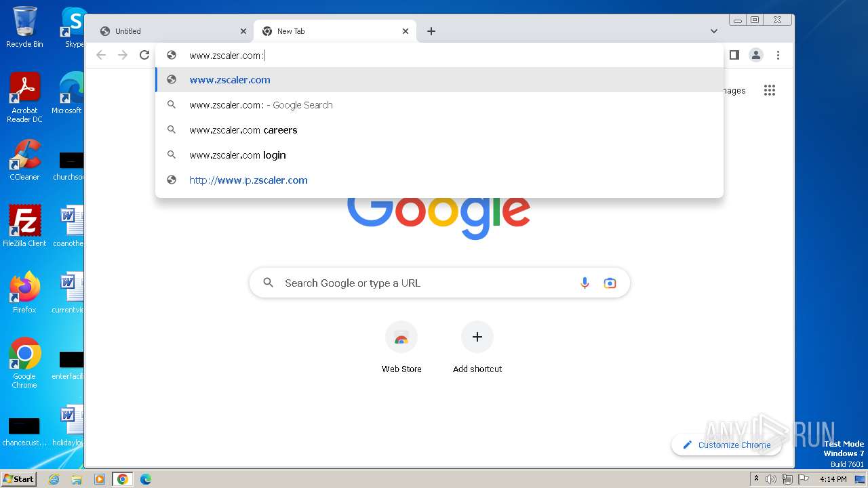The width and height of the screenshot is (868, 488).
Task: Click the browser forward arrow
Action: tap(123, 55)
